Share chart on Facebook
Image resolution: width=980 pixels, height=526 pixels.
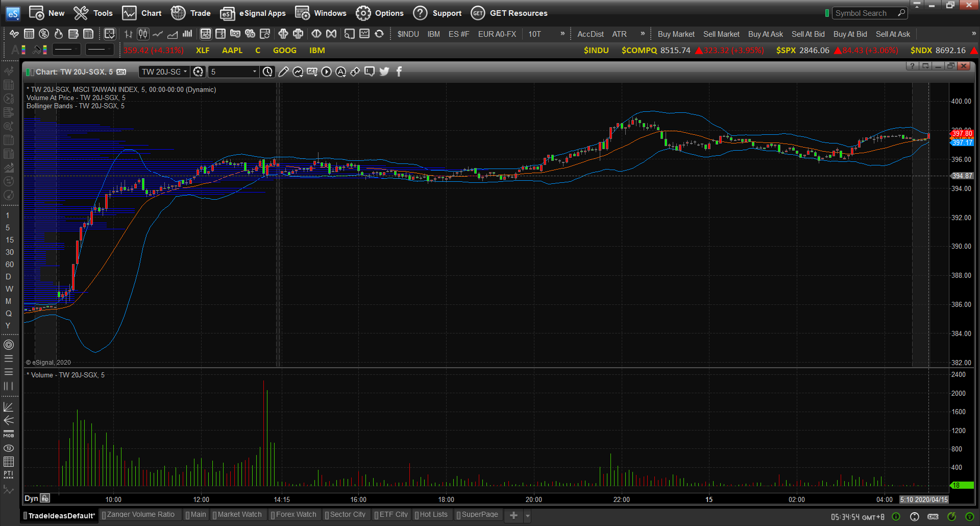(399, 72)
